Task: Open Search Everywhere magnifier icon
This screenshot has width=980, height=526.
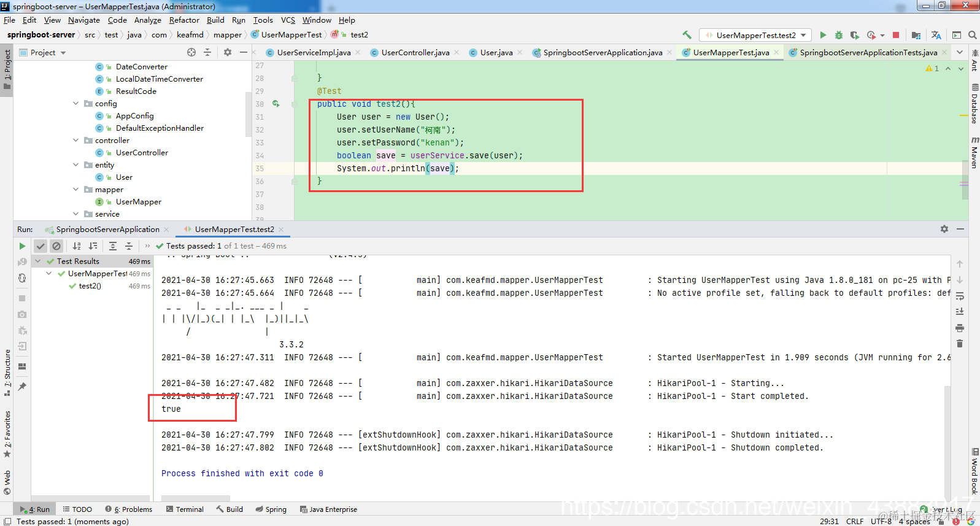Action: click(973, 35)
